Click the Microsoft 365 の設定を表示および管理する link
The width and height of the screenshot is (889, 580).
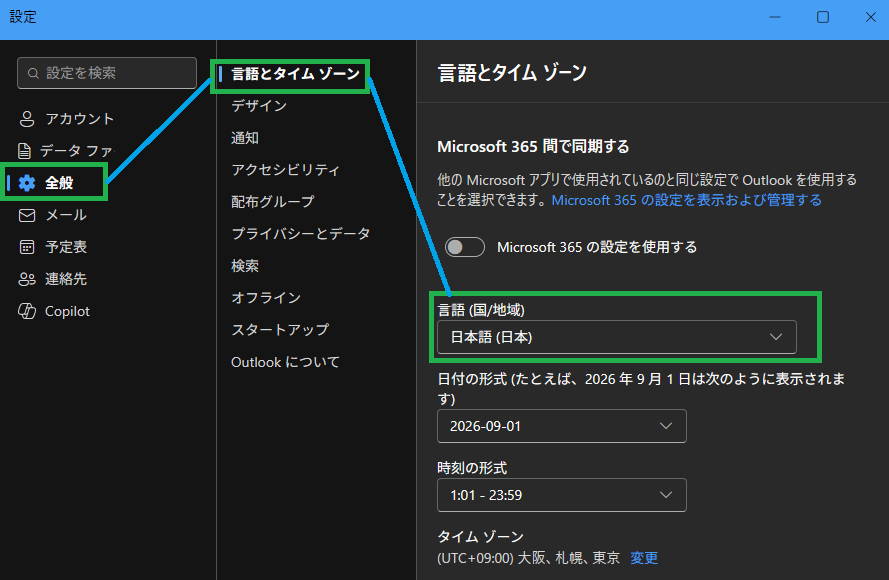[687, 200]
